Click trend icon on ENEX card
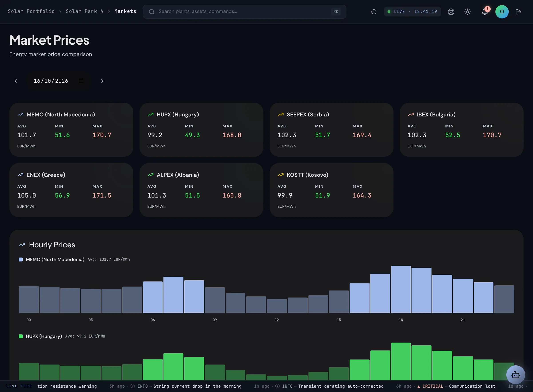This screenshot has height=392, width=533. click(20, 175)
